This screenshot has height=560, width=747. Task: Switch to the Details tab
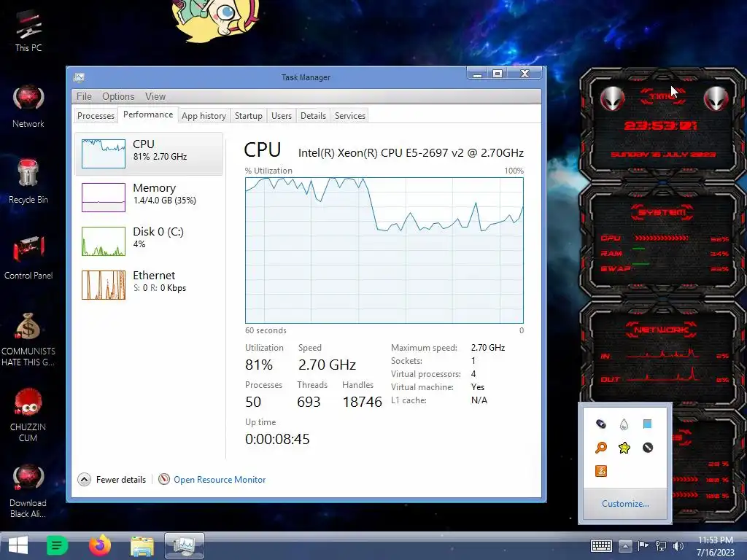tap(313, 116)
